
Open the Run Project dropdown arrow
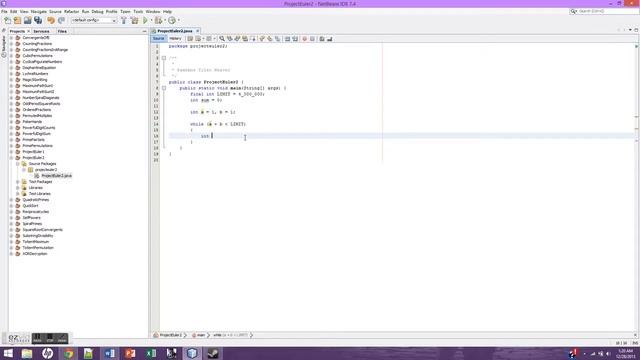151,20
